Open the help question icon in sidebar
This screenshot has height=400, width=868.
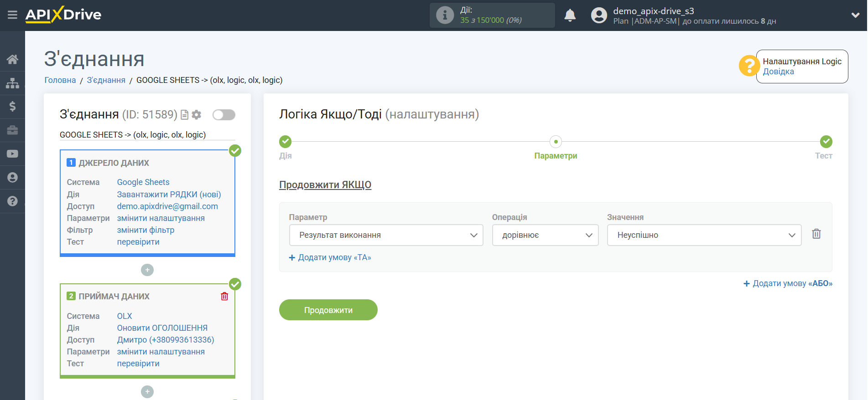point(12,201)
